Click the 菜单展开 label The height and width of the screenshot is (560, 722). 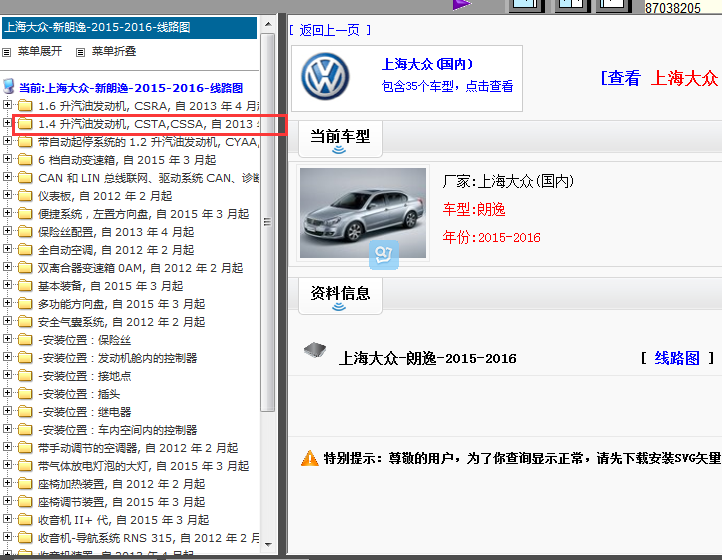point(40,51)
